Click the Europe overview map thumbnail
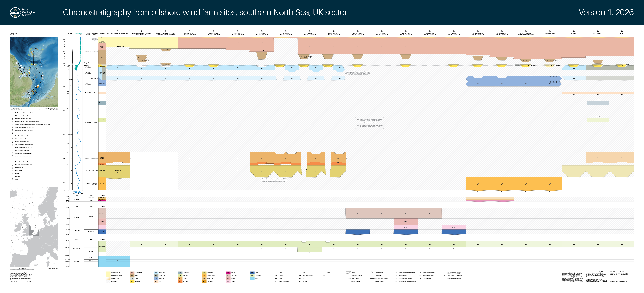 (x=34, y=227)
